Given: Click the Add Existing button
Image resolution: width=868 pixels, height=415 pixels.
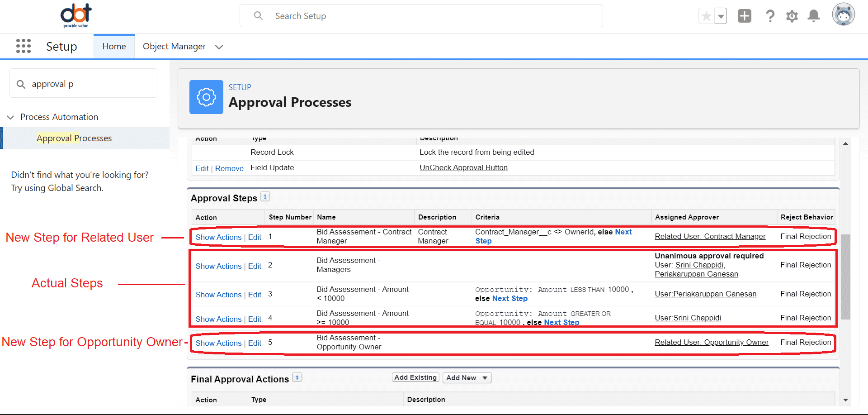Looking at the screenshot, I should [x=415, y=377].
